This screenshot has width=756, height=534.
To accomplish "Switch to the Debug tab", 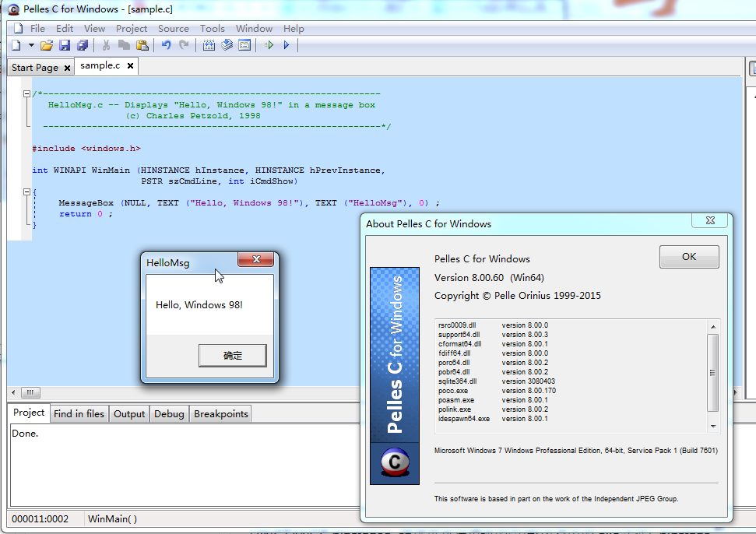I will click(x=169, y=414).
